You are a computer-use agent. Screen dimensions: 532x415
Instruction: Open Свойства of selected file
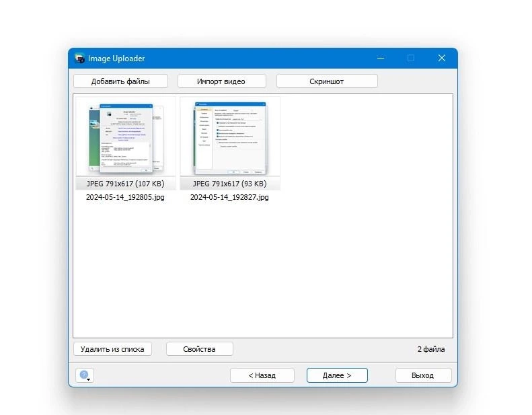coord(200,349)
